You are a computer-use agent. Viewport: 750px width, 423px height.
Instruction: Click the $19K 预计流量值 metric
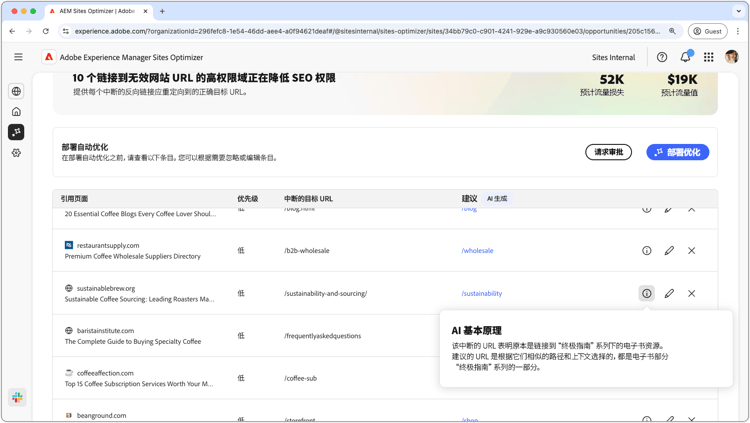[x=680, y=85]
